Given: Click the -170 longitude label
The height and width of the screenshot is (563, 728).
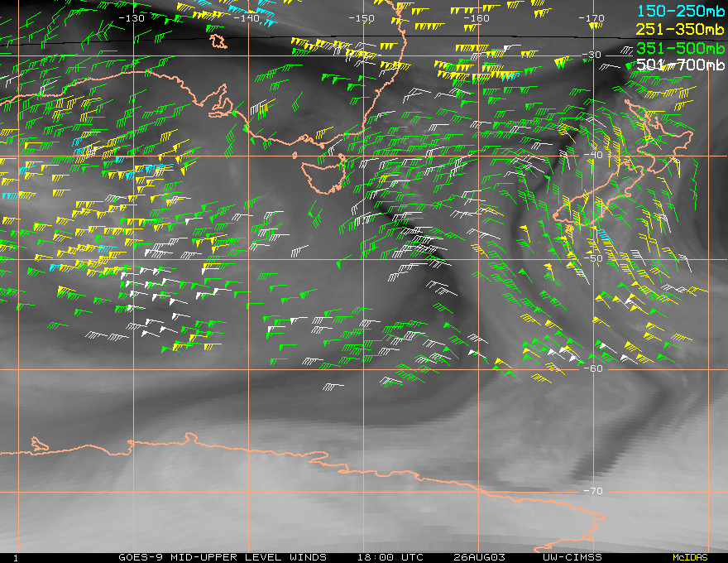Looking at the screenshot, I should [x=591, y=18].
